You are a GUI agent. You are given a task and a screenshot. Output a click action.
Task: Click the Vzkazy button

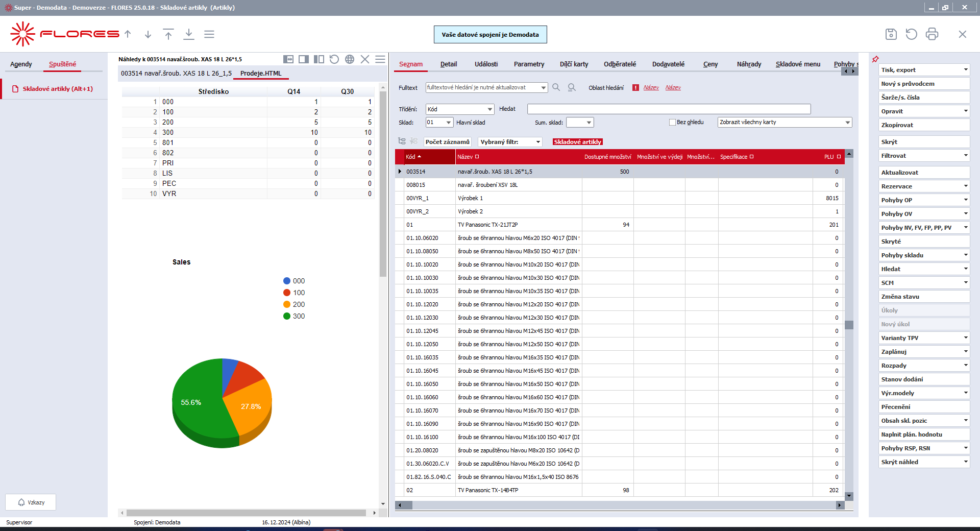31,502
